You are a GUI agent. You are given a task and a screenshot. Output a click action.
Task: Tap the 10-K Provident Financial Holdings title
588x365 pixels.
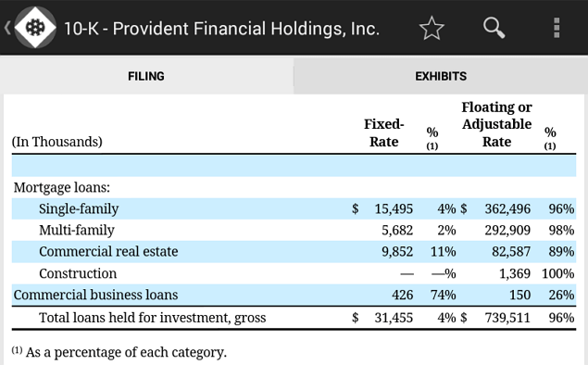click(221, 29)
